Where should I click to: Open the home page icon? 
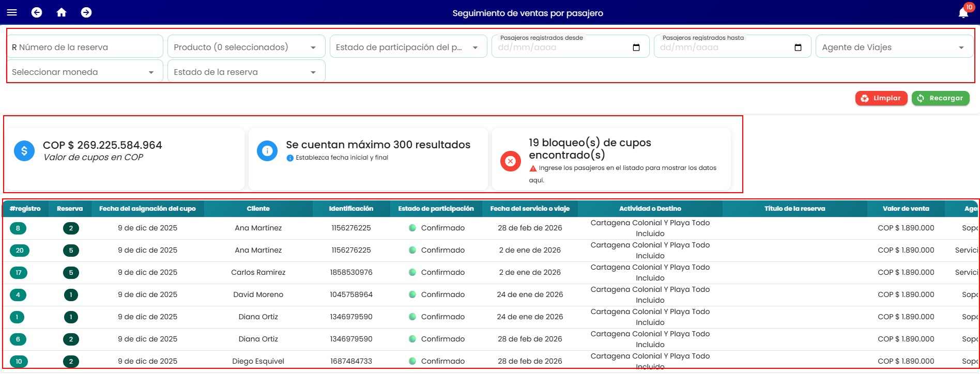(62, 12)
